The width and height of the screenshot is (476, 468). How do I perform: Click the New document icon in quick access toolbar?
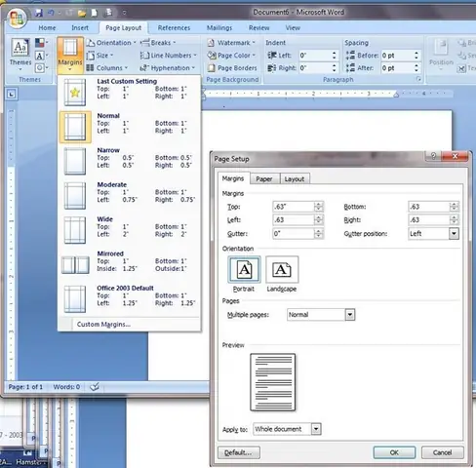pyautogui.click(x=95, y=13)
